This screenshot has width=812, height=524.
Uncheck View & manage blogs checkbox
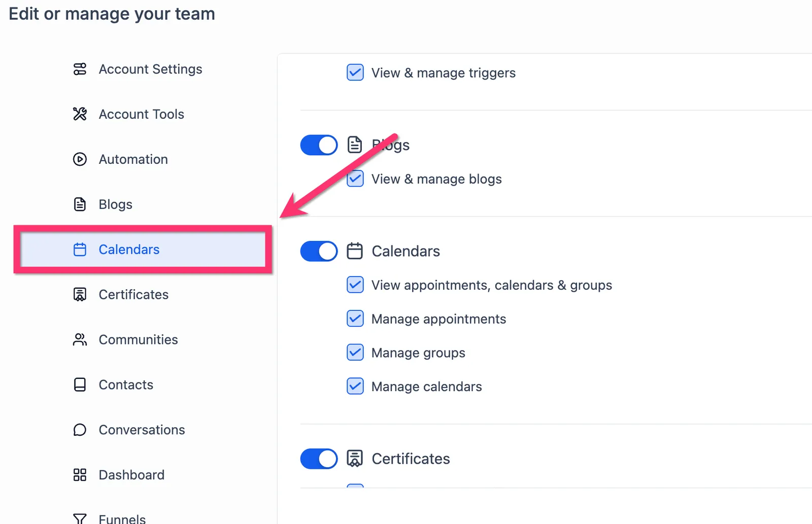pyautogui.click(x=355, y=179)
